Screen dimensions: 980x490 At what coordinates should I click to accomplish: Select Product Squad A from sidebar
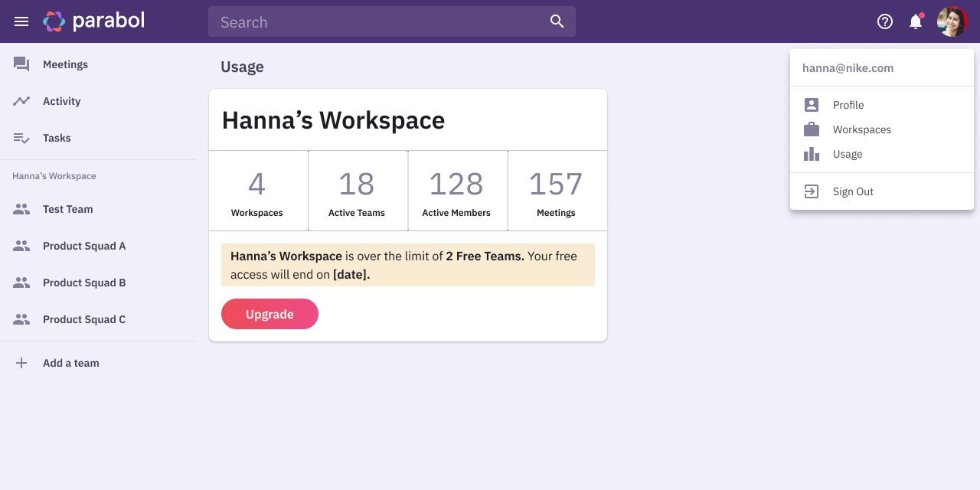pyautogui.click(x=84, y=246)
